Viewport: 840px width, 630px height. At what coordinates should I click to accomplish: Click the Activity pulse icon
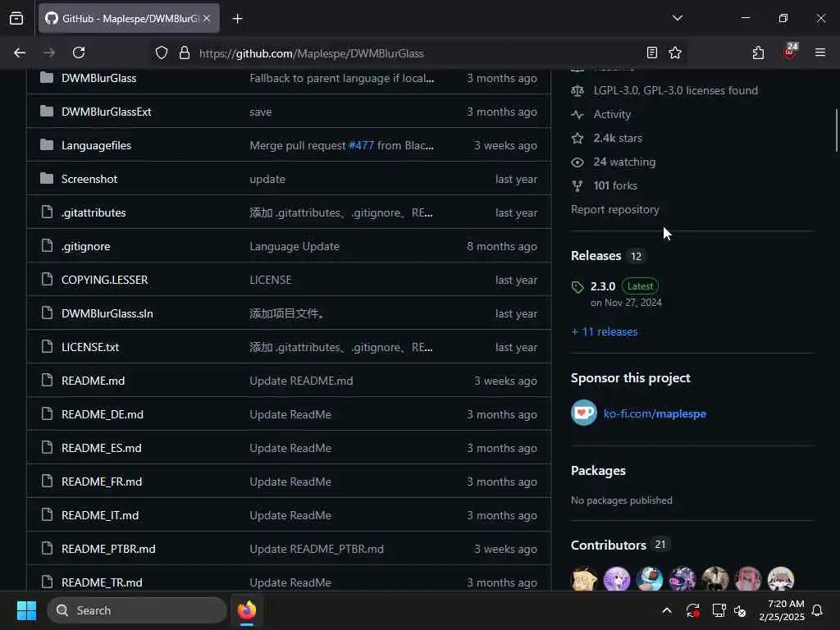(577, 115)
